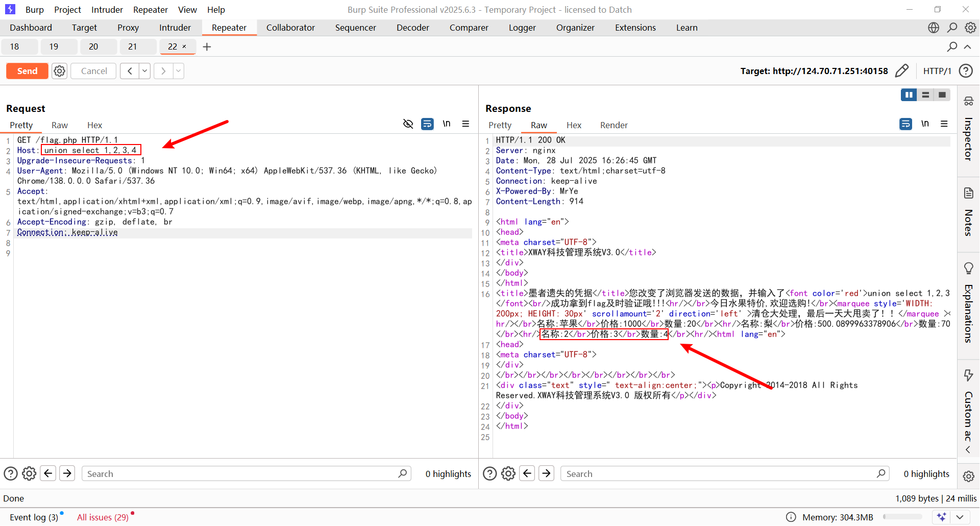This screenshot has height=526, width=980.
Task: Open the Notes side panel
Action: [x=968, y=212]
